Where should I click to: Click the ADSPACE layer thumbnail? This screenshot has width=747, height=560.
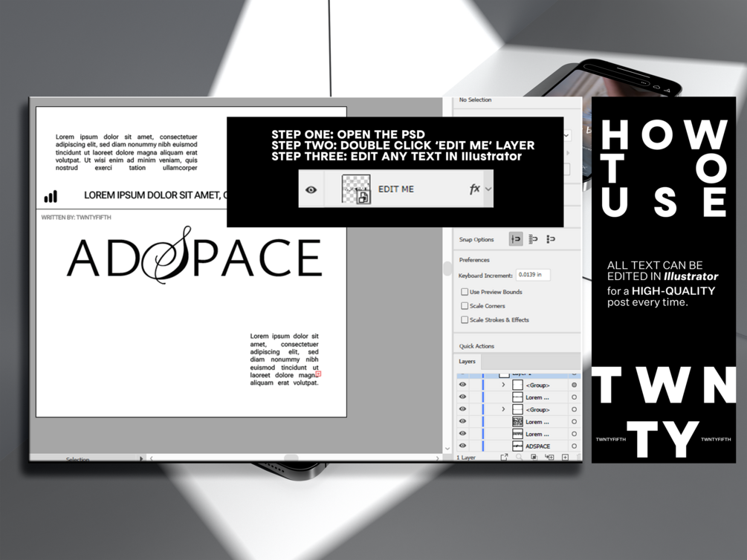point(517,446)
